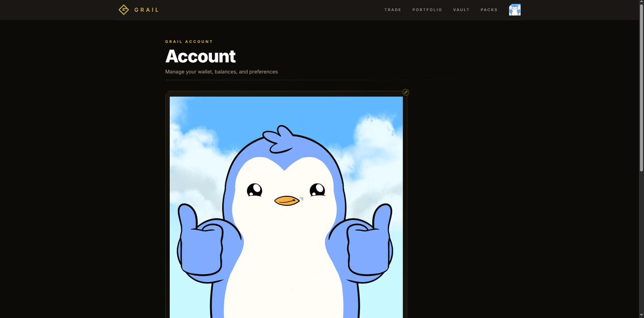The width and height of the screenshot is (644, 318).
Task: Click "Manage your wallet, balances, and preferences" text
Action: (222, 72)
